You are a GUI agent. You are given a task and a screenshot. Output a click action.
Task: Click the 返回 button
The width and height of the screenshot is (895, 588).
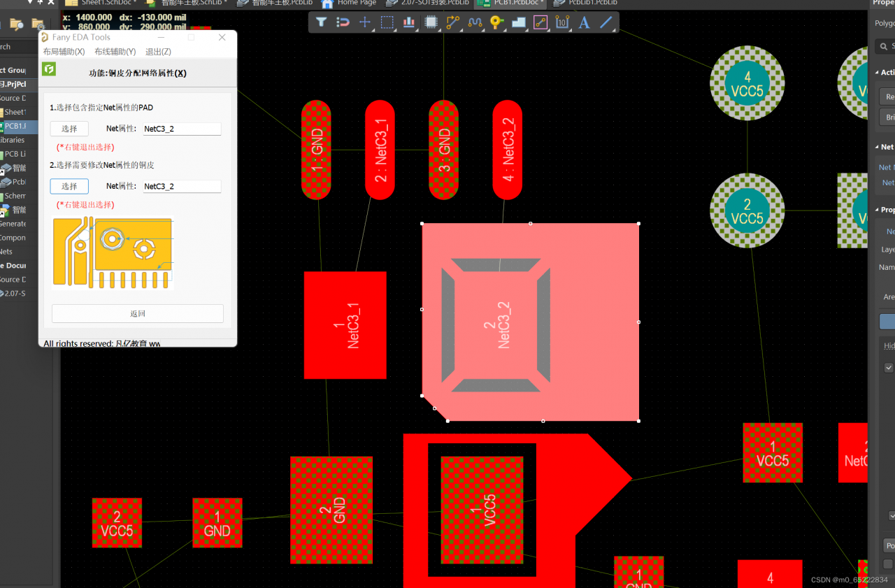[138, 313]
